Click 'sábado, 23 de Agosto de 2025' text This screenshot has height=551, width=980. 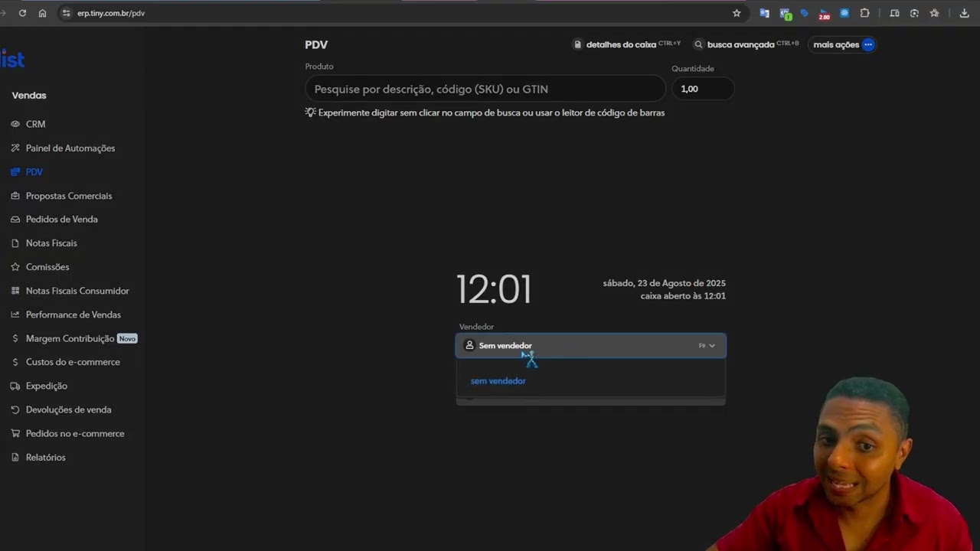pos(665,283)
